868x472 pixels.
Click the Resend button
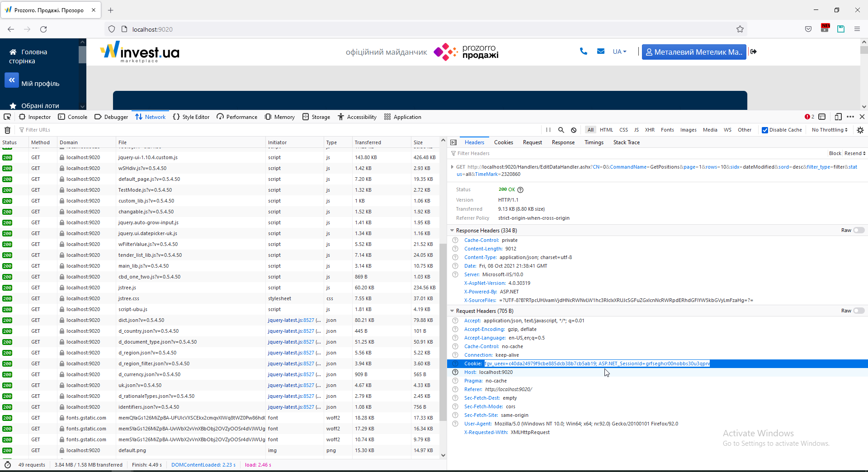[x=854, y=153]
